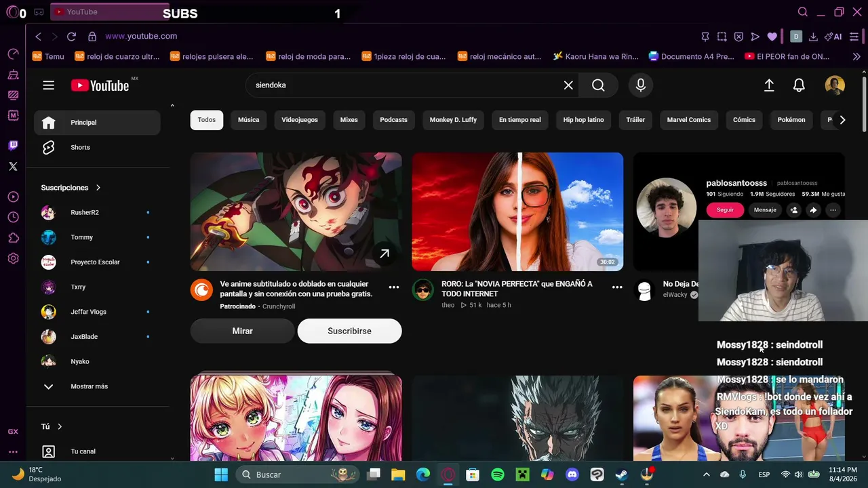The height and width of the screenshot is (488, 868).
Task: Open Shorts from the sidebar
Action: click(97, 148)
